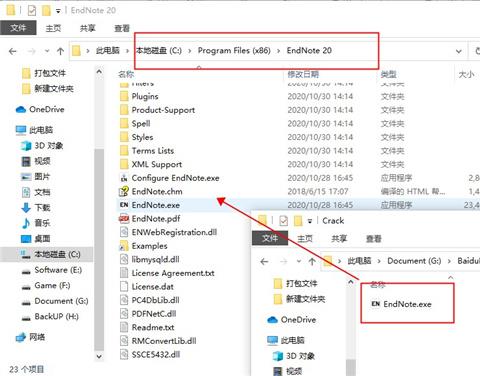Click the forward arrow in EndNote 20 window
The height and width of the screenshot is (376, 480).
[32, 51]
